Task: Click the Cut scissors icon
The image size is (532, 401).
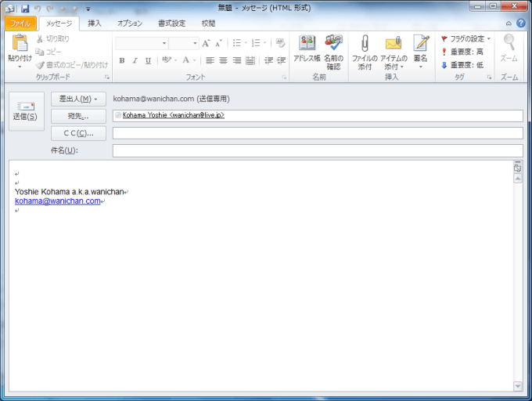Action: (x=40, y=38)
